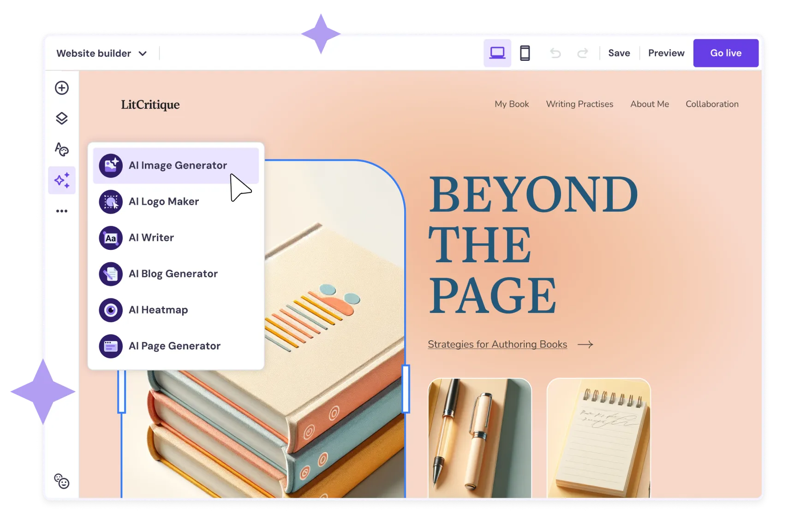
Task: Click the AI Image Generator icon
Action: (111, 165)
